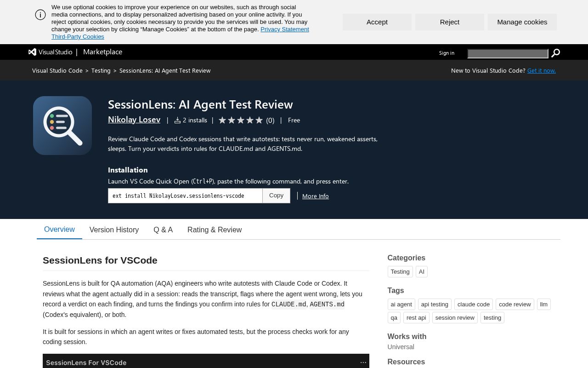Click the 'SessionLens: AI Agent Test Review' title

(x=200, y=104)
